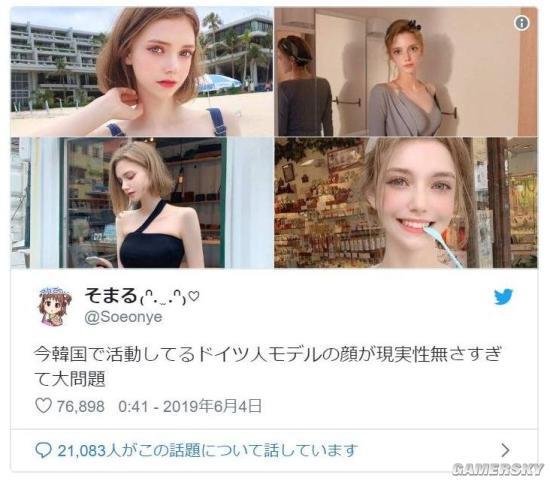Open the tweet timestamp 0:41 - 2019年6月4日
Viewport: 550px width, 481px height.
[x=190, y=406]
